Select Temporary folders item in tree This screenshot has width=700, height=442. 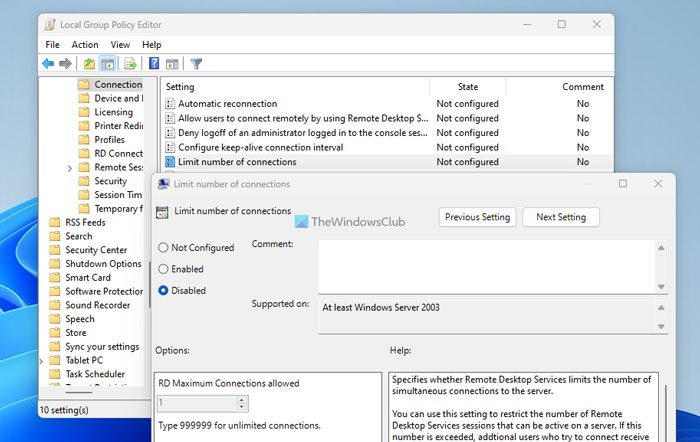point(118,209)
